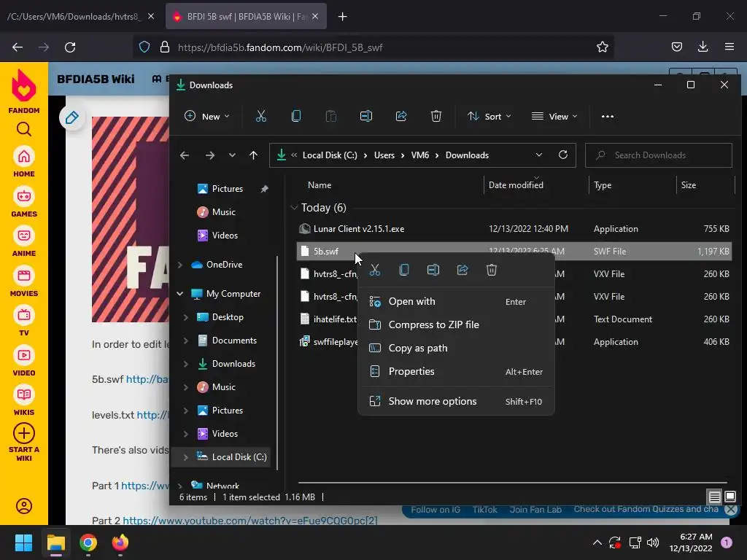Expand Local Disk (C:) tree node
747x560 pixels.
[186, 457]
